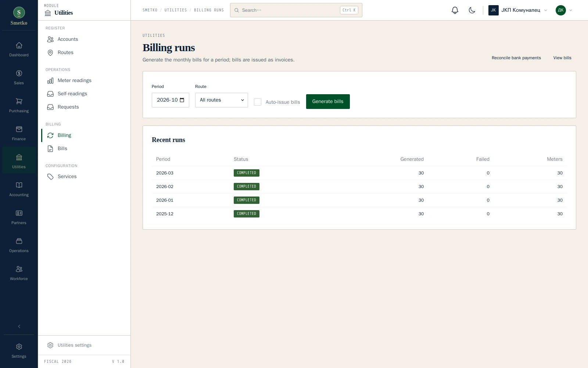Viewport: 588px width, 368px height.
Task: Expand the All routes dropdown
Action: pos(222,100)
